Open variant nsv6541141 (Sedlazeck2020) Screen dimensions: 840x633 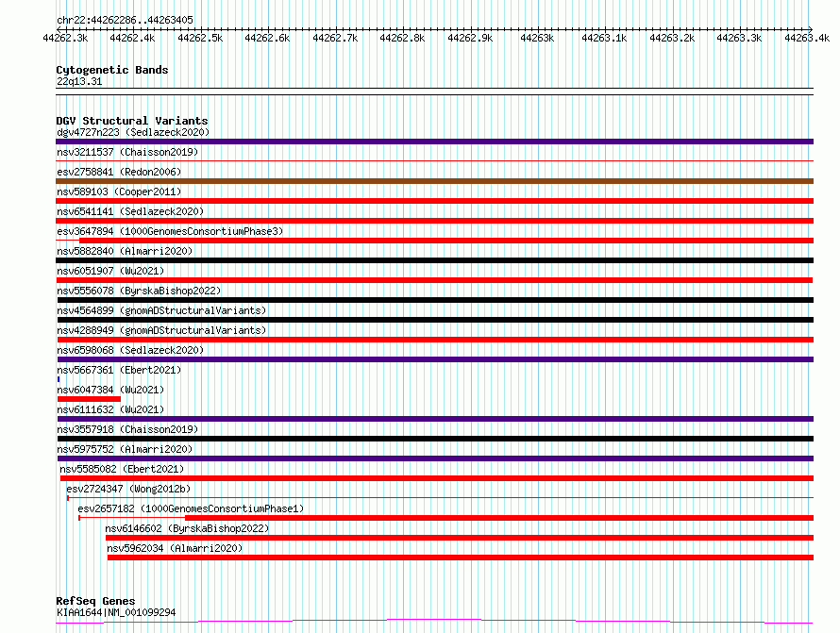tap(130, 211)
